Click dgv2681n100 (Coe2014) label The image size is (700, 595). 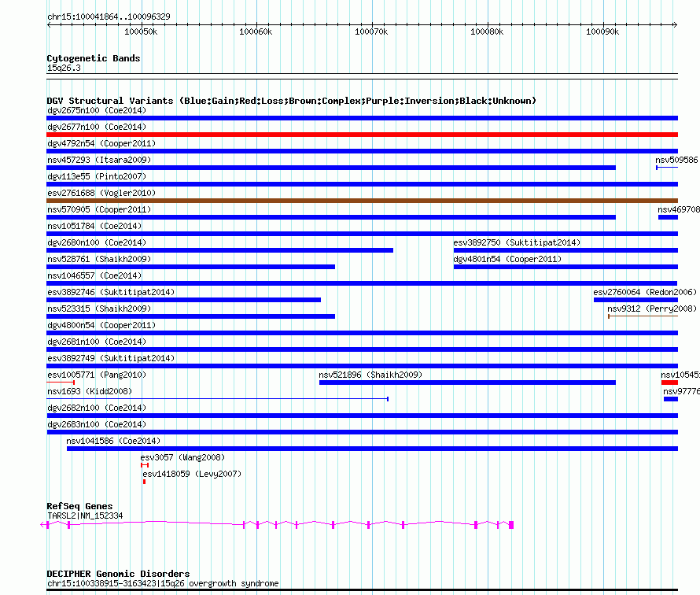[x=97, y=342]
